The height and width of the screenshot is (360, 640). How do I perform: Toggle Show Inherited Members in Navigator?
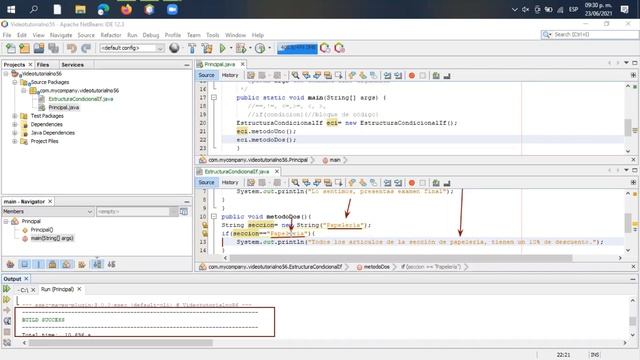pyautogui.click(x=10, y=264)
